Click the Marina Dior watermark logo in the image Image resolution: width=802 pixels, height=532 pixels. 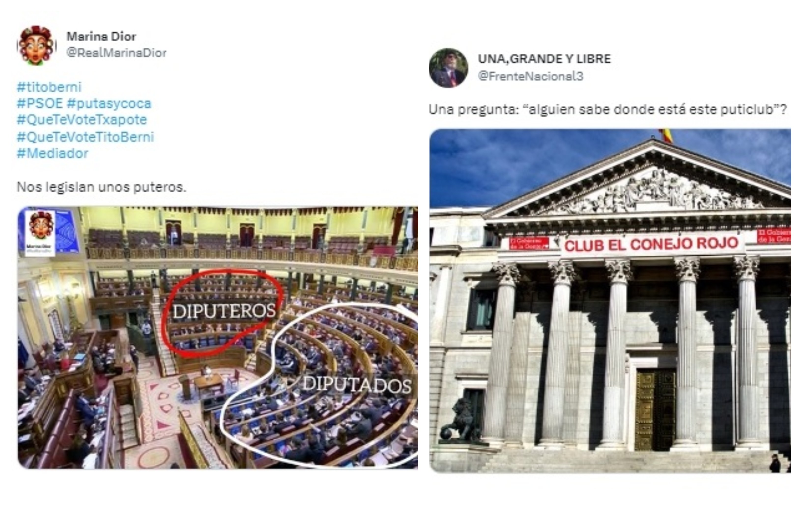tap(41, 233)
